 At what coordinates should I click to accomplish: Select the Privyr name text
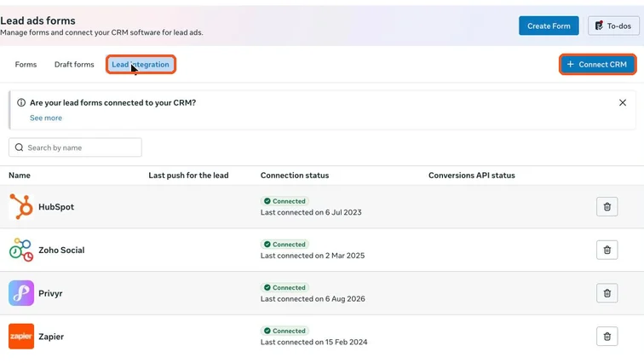point(50,294)
